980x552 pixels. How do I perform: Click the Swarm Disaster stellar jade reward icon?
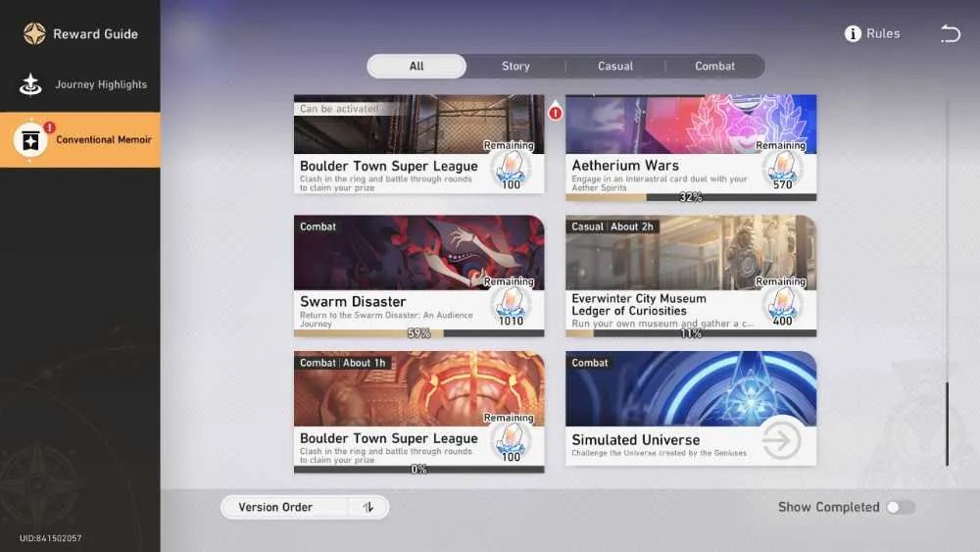[x=511, y=306]
